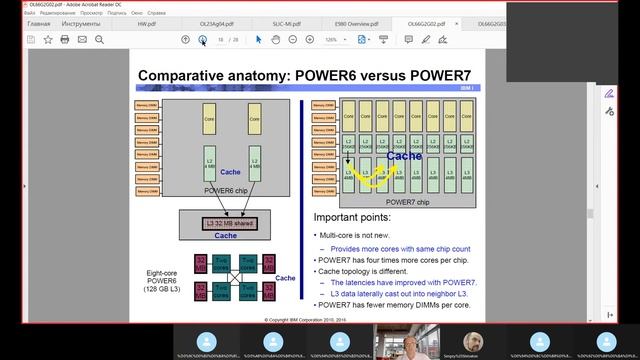Image resolution: width=640 pixels, height=360 pixels.
Task: Click 'Cache topology is different.' bullet
Action: pyautogui.click(x=363, y=271)
